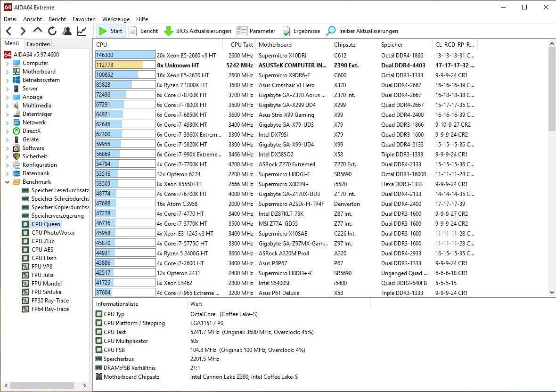Open Parameter in the toolbar
556x392 pixels.
256,31
